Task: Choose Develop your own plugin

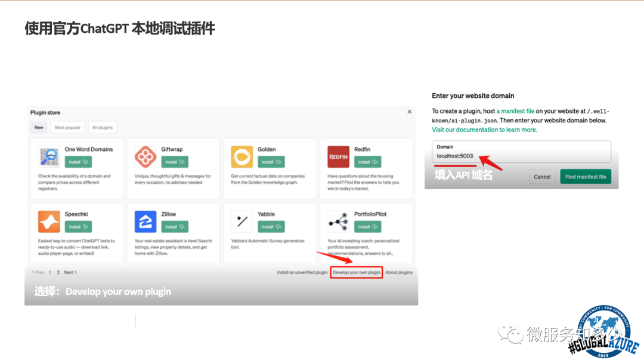Action: coord(357,272)
